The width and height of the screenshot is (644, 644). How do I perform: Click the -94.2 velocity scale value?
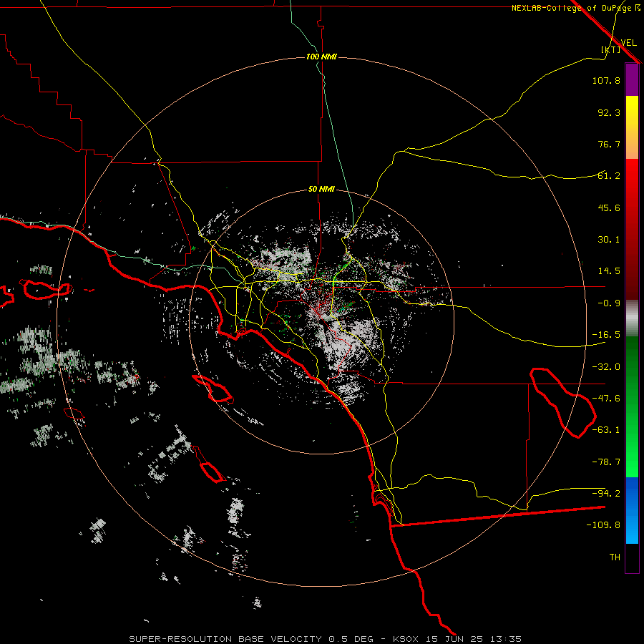(x=606, y=494)
